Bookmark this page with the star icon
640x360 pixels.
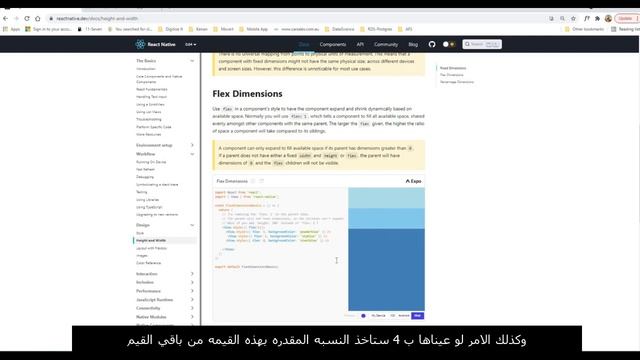pos(573,18)
